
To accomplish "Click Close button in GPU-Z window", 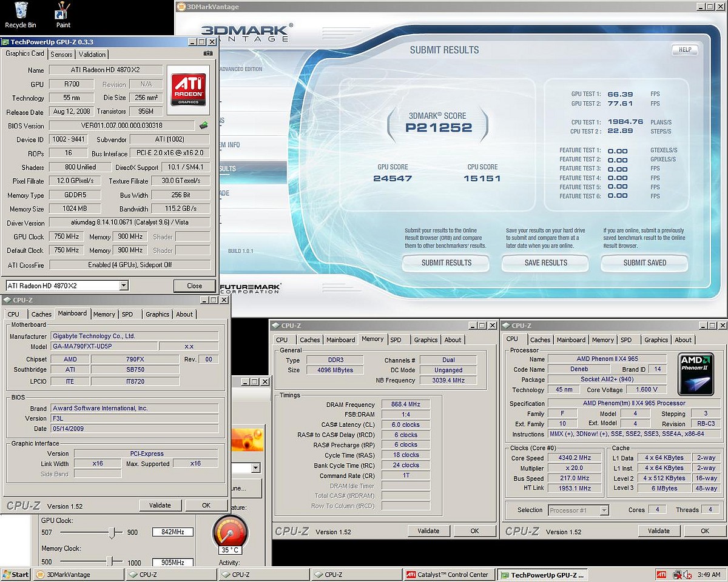I will pyautogui.click(x=195, y=286).
